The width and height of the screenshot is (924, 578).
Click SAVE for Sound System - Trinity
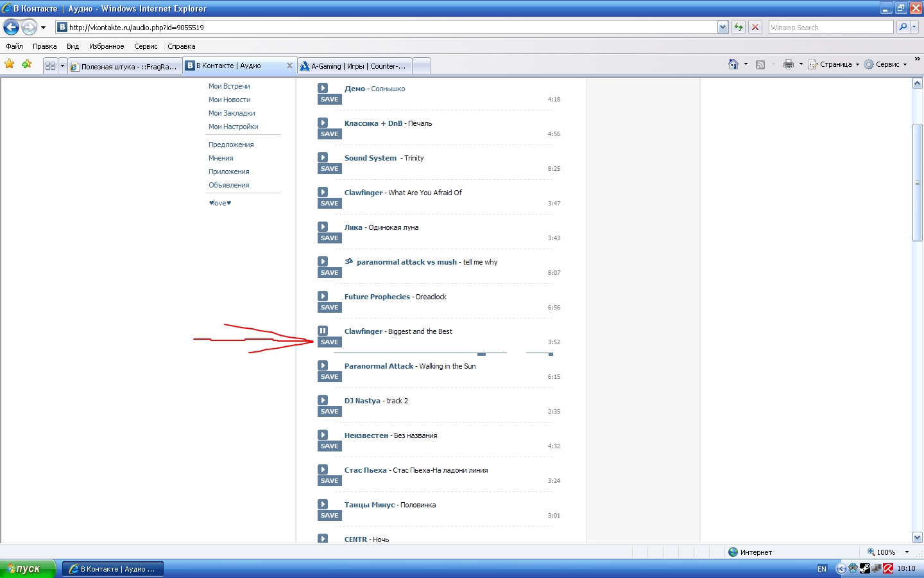click(330, 169)
